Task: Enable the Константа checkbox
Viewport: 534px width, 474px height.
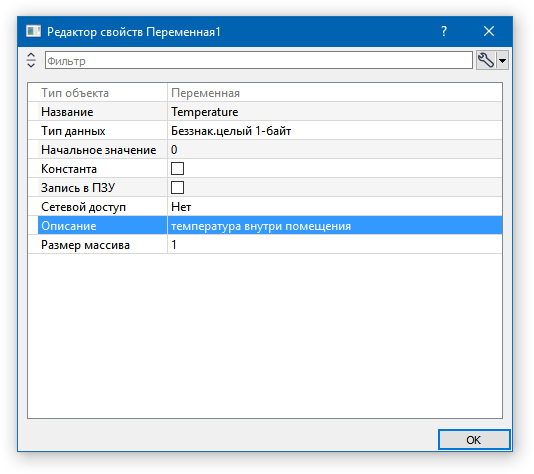Action: point(177,169)
